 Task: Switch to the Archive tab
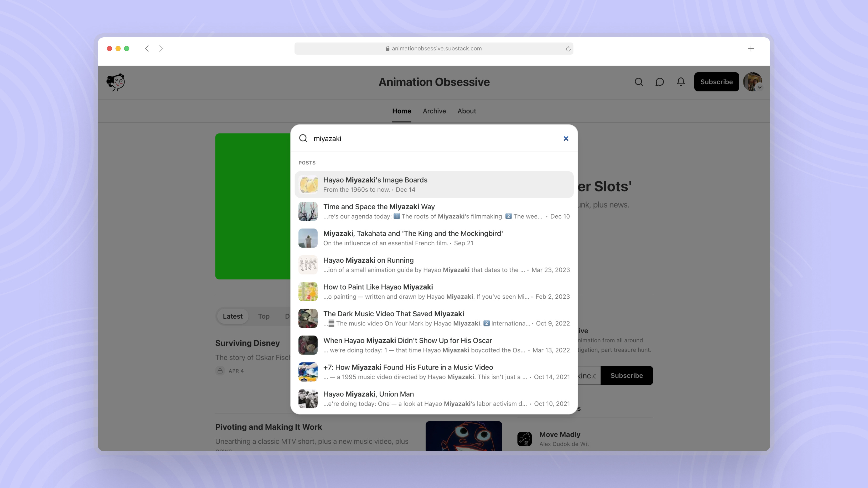(x=434, y=111)
